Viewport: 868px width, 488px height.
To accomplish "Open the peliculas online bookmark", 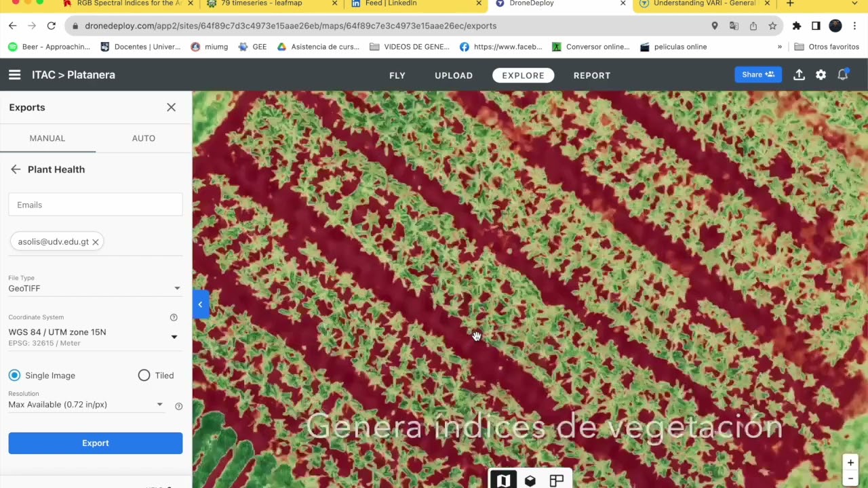I will [x=673, y=47].
